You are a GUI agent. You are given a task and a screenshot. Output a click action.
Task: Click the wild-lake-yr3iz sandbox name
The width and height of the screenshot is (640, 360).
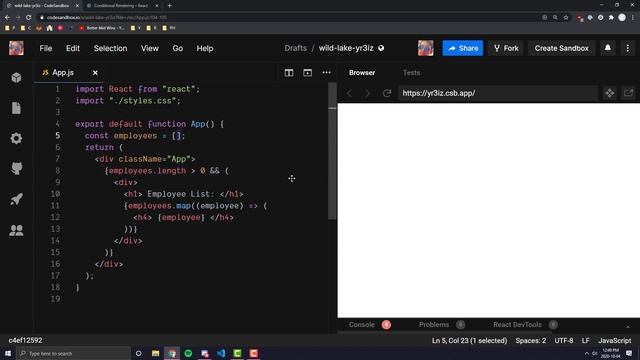pos(346,48)
